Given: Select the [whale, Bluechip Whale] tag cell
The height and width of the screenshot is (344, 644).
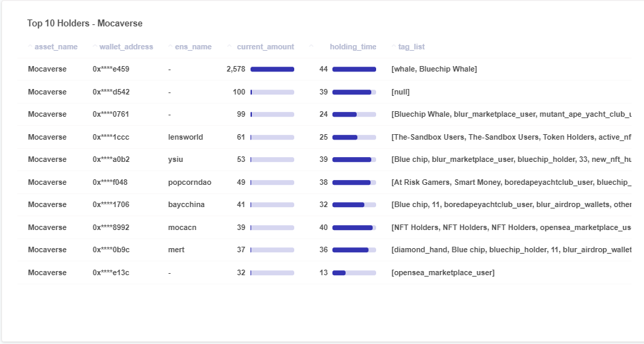Looking at the screenshot, I should click(x=434, y=69).
